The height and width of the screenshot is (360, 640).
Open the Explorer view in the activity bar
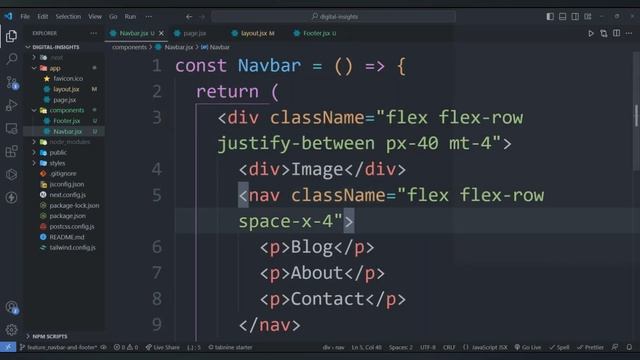(x=11, y=36)
